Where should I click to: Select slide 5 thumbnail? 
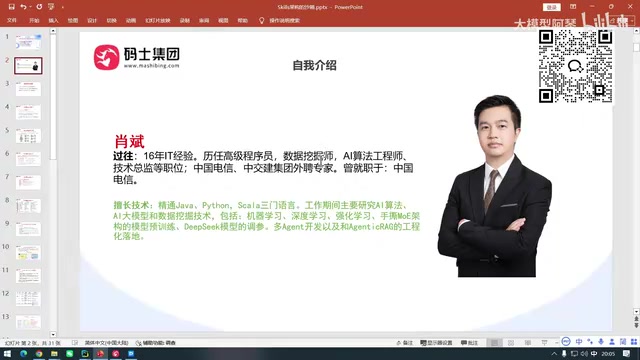(x=28, y=136)
